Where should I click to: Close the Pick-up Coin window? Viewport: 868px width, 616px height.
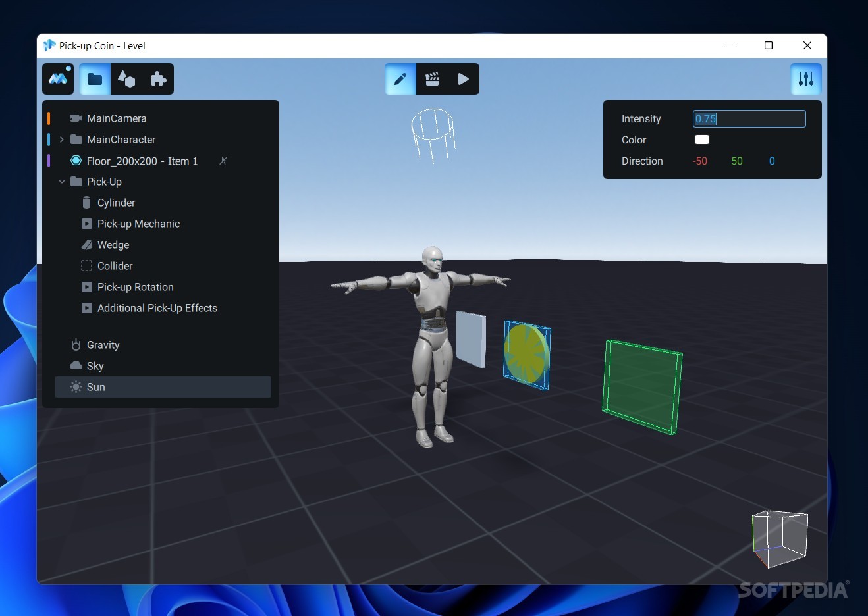(x=807, y=45)
